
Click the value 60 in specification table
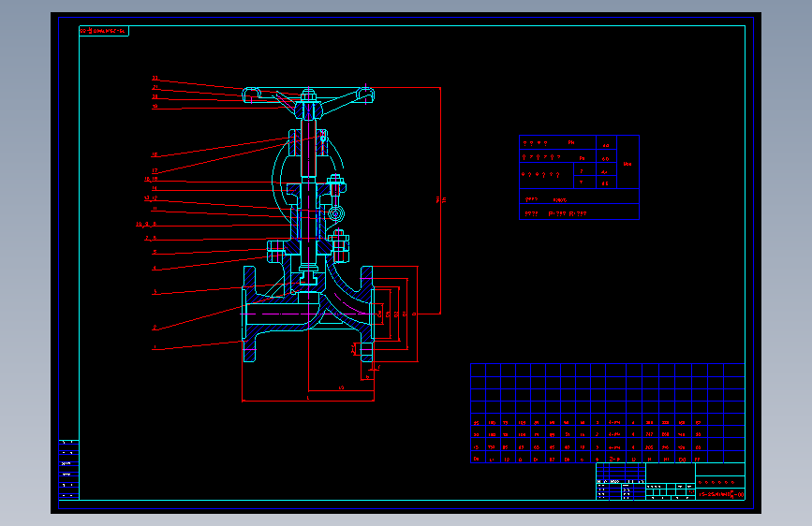[x=605, y=159]
